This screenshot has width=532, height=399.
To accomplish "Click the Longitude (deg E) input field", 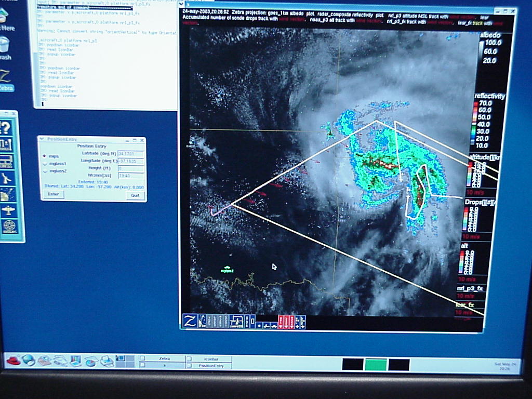I will coord(131,161).
